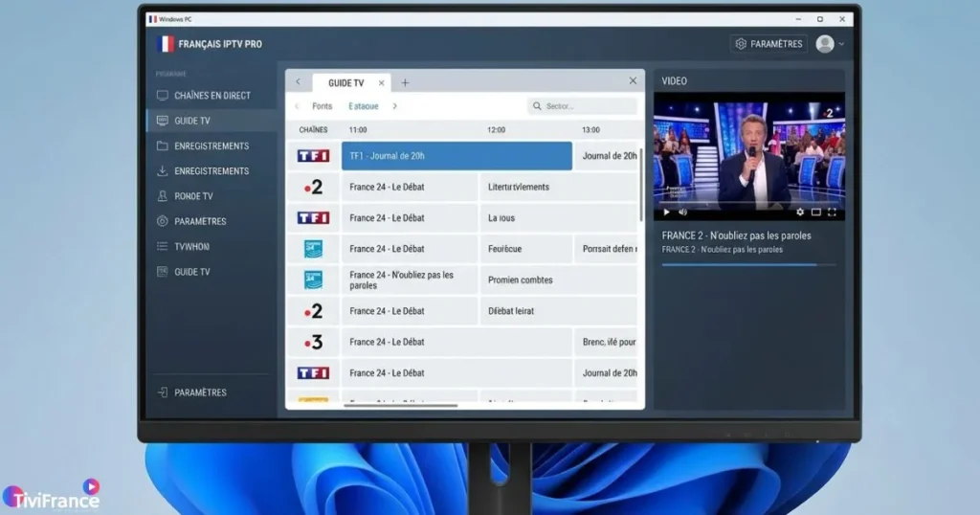The width and height of the screenshot is (980, 515).
Task: Close the guide panel with the large X
Action: click(633, 80)
